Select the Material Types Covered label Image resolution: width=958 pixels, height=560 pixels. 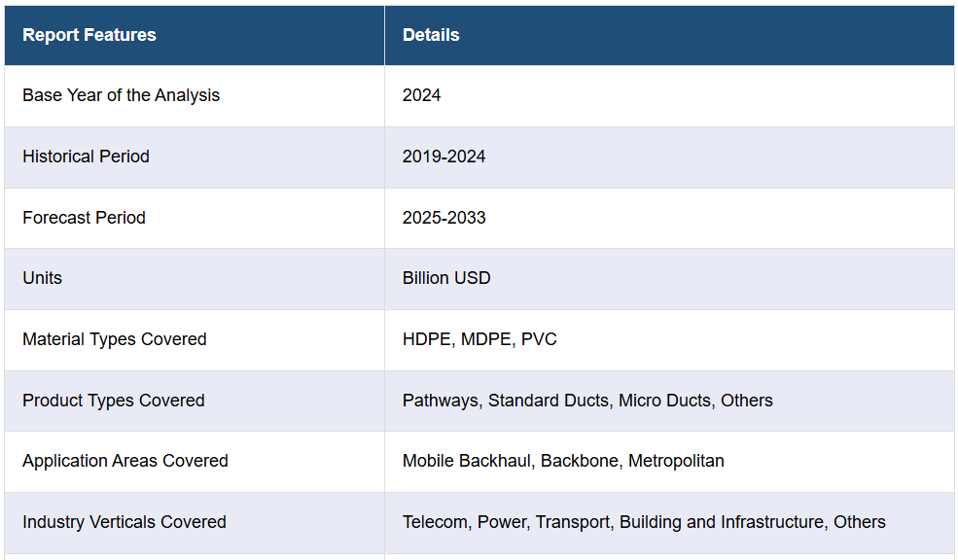[115, 339]
